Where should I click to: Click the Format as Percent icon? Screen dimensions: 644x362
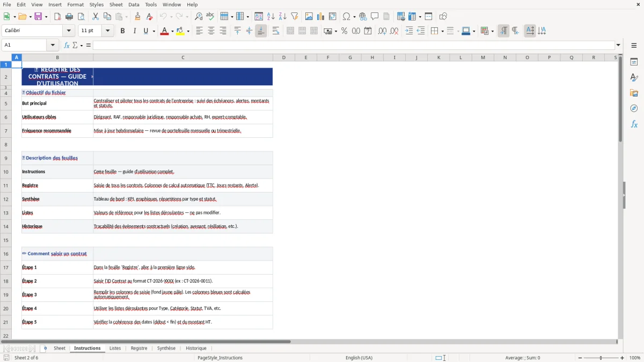[x=344, y=31]
